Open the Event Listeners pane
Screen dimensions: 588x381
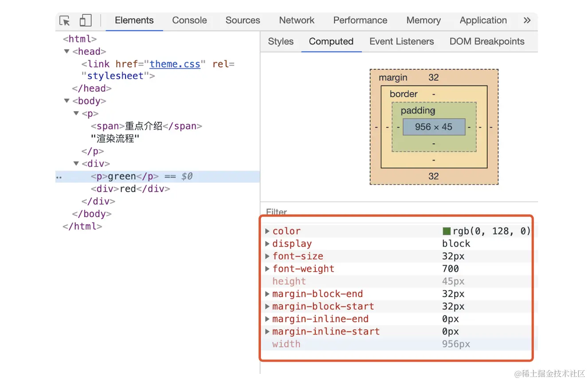(401, 42)
